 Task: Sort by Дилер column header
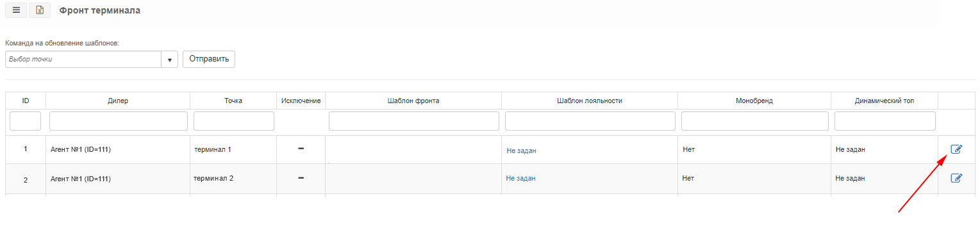(118, 101)
